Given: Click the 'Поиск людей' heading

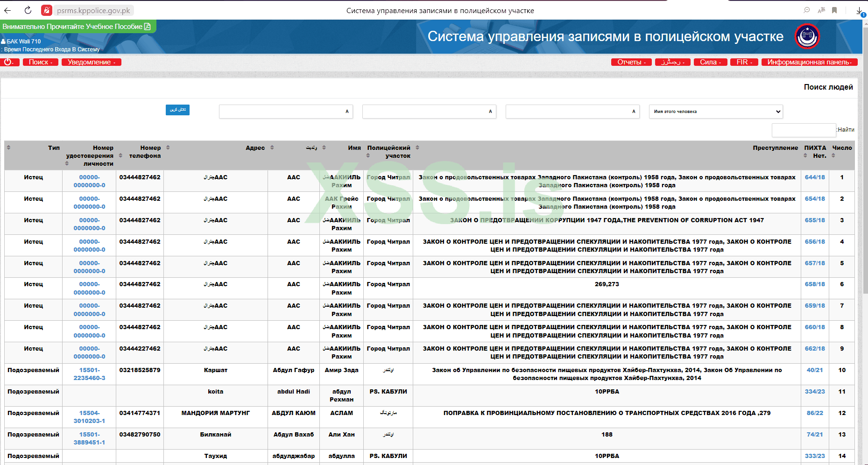Looking at the screenshot, I should [828, 87].
